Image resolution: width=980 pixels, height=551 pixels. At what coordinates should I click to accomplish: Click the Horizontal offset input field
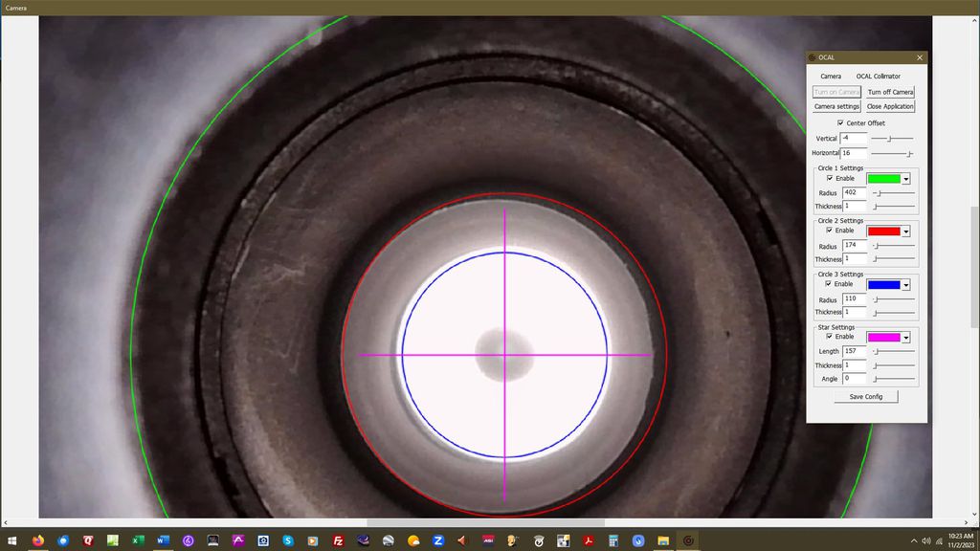pos(854,153)
